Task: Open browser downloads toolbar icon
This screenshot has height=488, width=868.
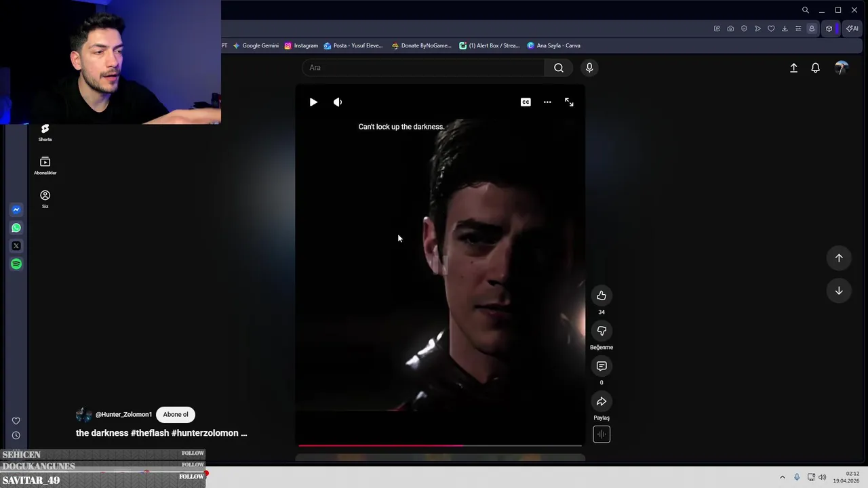Action: pos(785,28)
